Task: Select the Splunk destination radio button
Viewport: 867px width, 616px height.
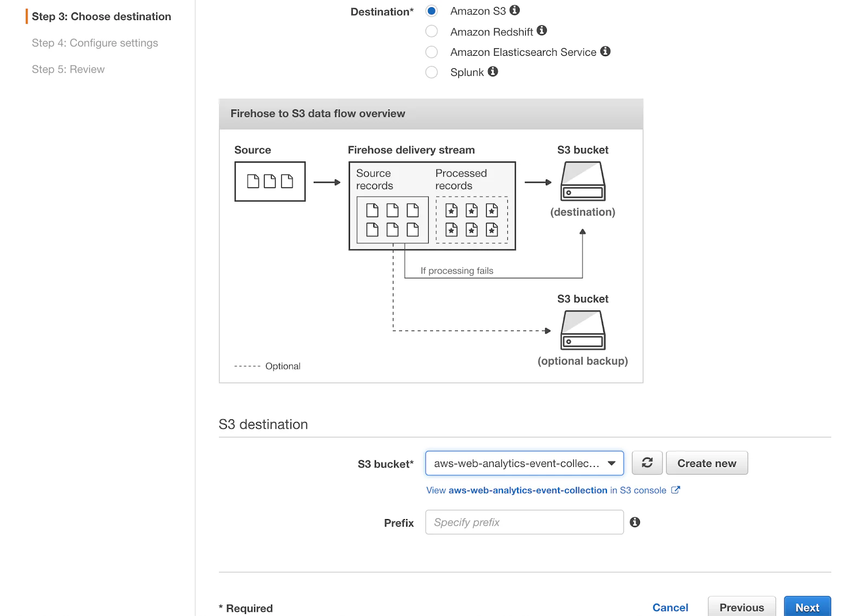Action: (x=431, y=72)
